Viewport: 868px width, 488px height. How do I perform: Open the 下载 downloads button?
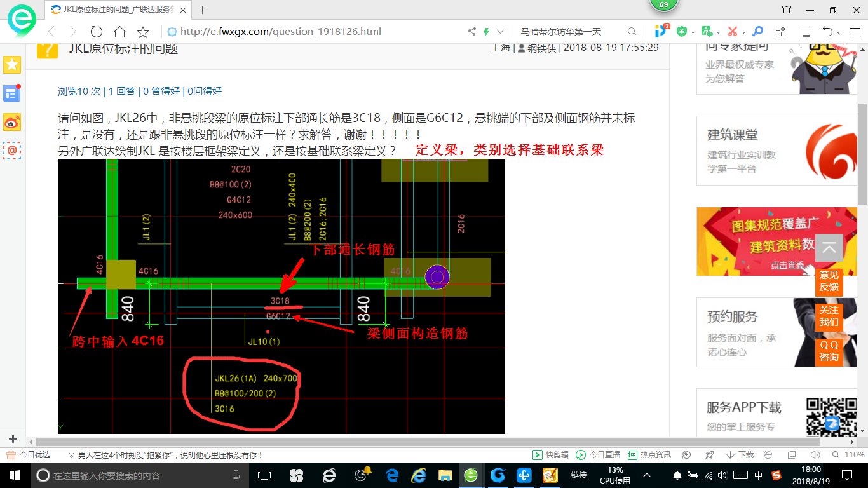click(739, 455)
